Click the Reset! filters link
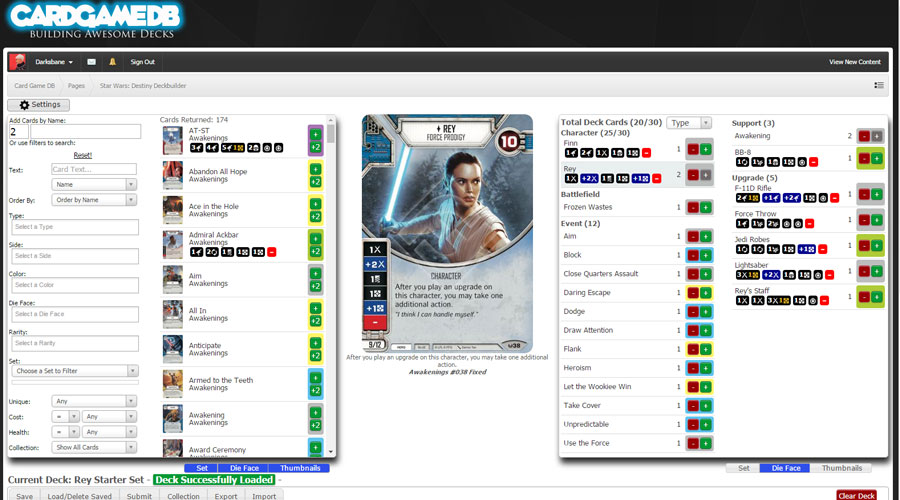 [83, 155]
